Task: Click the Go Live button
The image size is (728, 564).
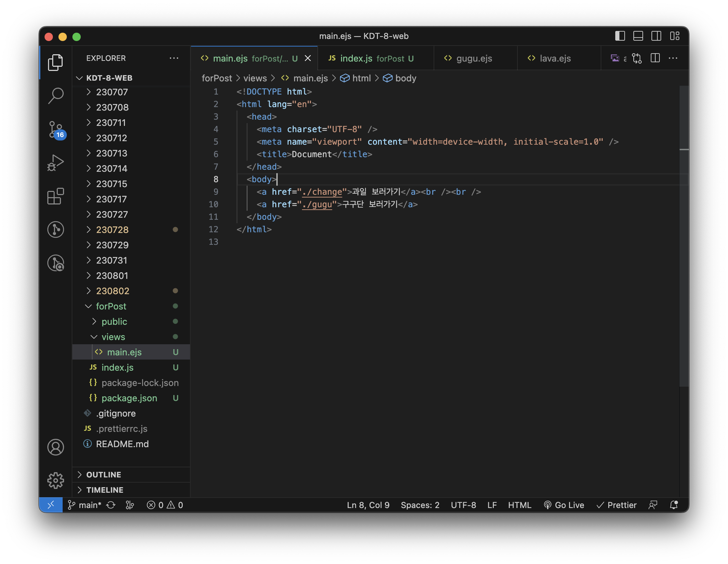Action: tap(564, 505)
